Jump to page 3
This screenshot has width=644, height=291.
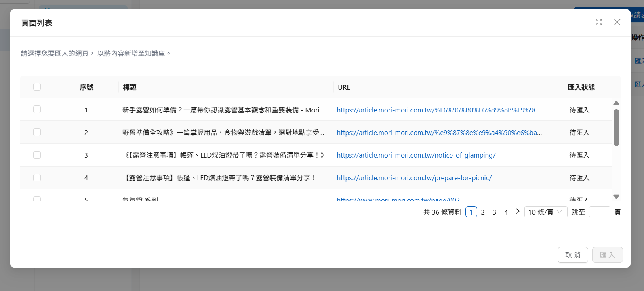tap(494, 212)
